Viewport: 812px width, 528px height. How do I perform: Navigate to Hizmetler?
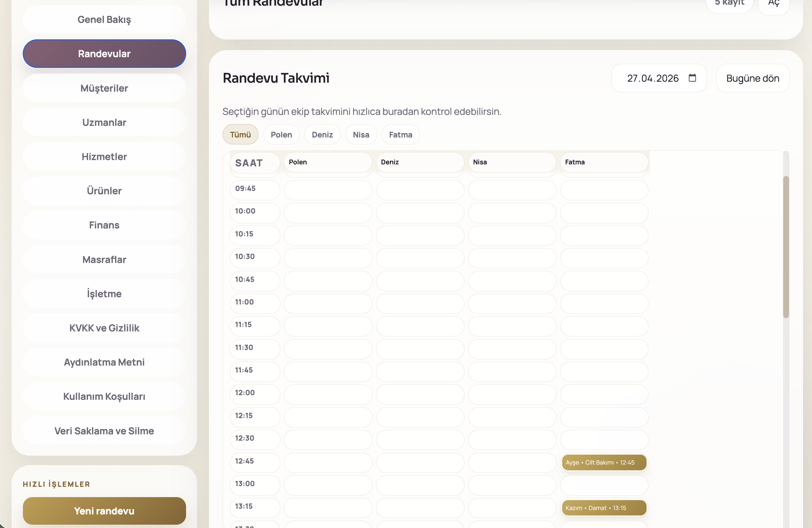(x=104, y=156)
